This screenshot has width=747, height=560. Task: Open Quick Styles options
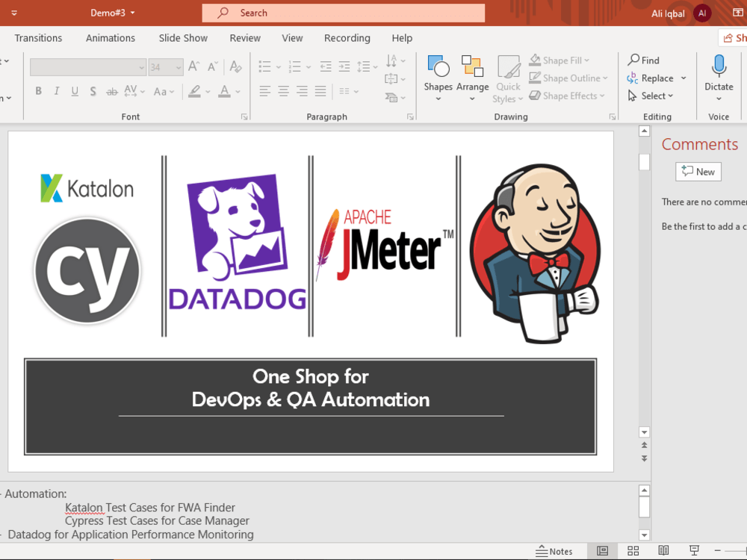[x=508, y=78]
